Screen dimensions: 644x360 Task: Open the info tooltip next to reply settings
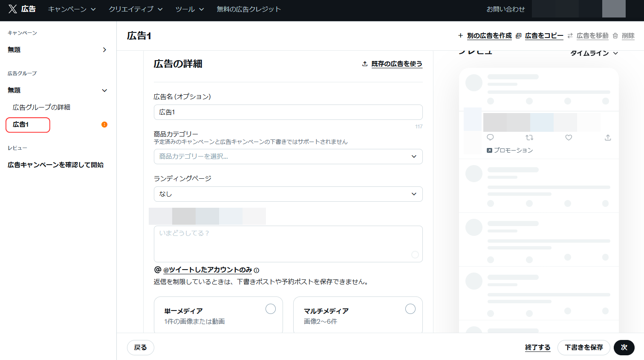coord(256,270)
